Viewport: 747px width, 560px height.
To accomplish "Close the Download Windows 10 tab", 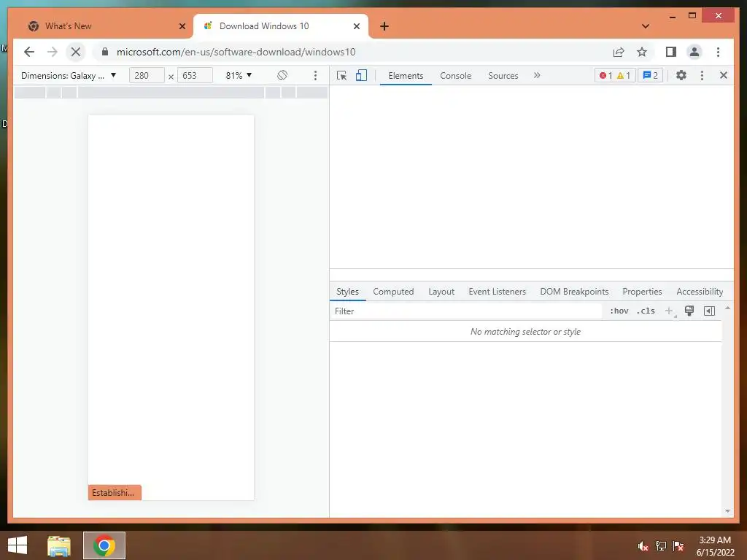I will (x=356, y=26).
